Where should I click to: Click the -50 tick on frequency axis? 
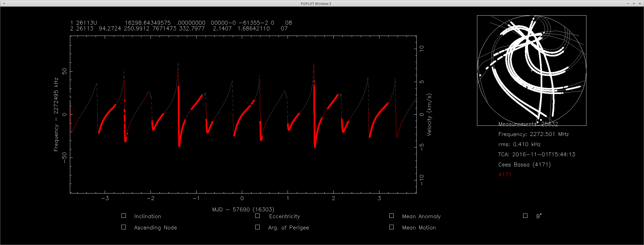[64, 158]
